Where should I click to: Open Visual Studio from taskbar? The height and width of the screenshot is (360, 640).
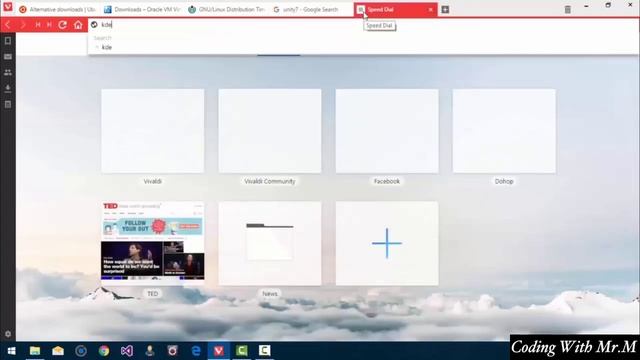127,351
